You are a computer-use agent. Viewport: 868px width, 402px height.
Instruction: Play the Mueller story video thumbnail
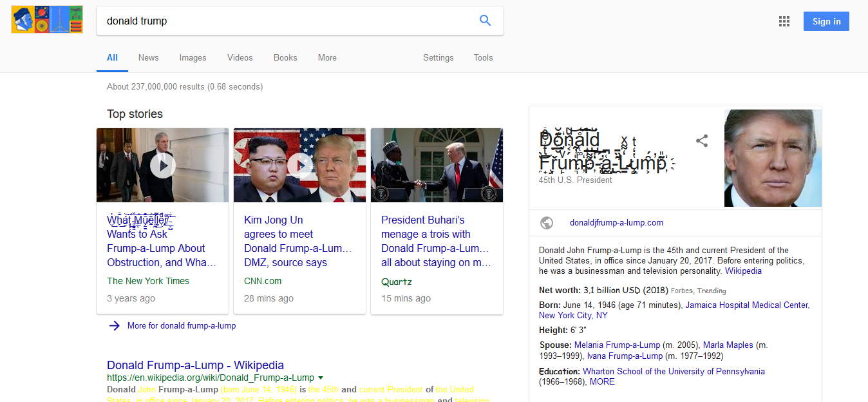[x=163, y=166]
